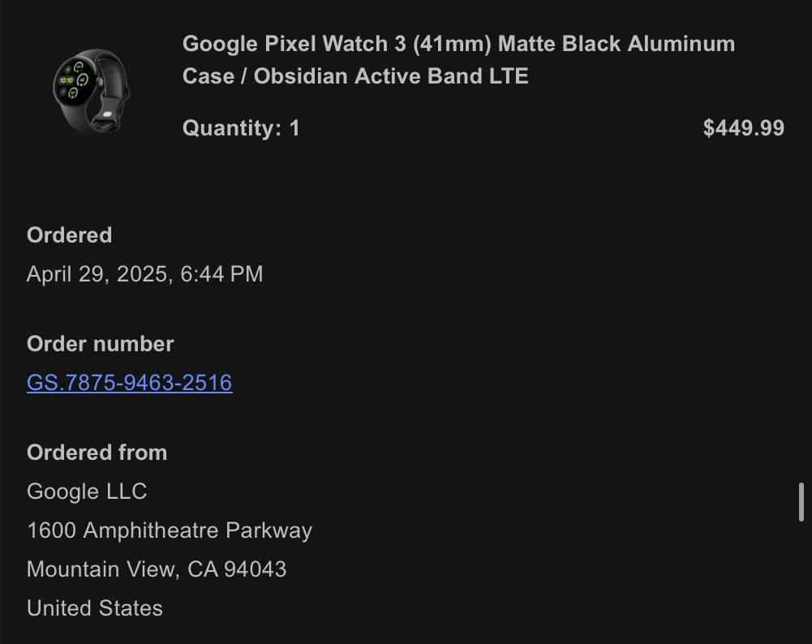Click the Quantity: 1 text
This screenshot has width=812, height=644.
coord(241,128)
